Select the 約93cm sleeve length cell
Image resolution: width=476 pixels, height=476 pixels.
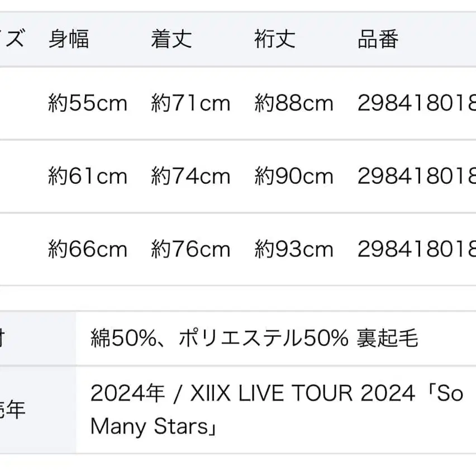(294, 249)
